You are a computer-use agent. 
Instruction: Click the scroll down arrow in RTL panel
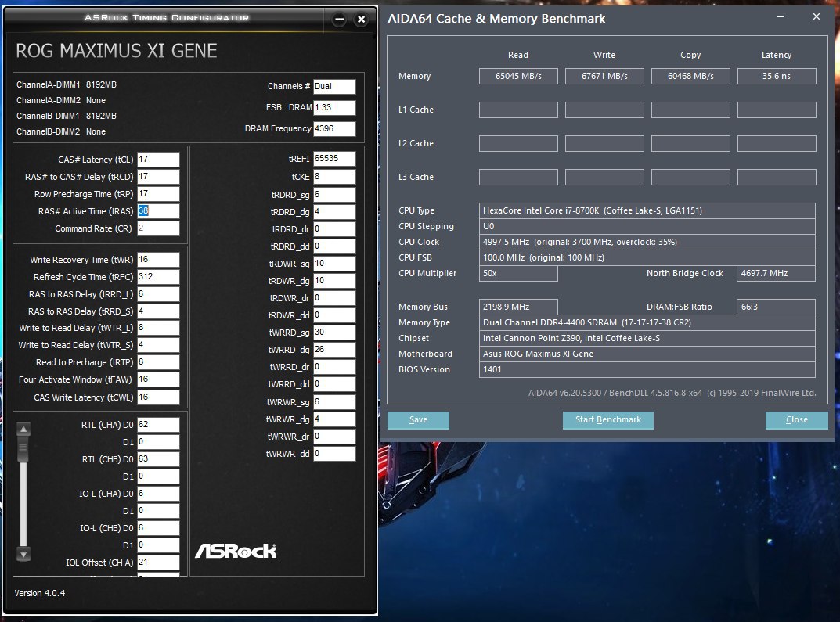tap(23, 554)
